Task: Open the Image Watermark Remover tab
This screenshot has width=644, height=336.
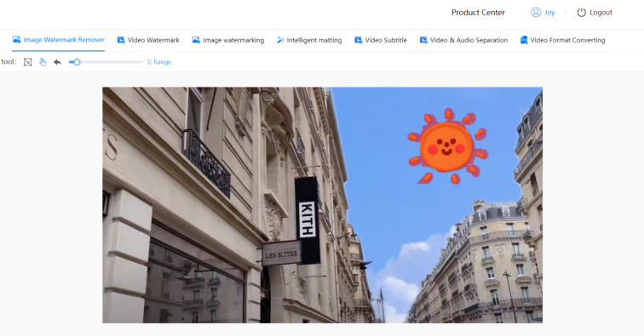Action: pyautogui.click(x=58, y=40)
